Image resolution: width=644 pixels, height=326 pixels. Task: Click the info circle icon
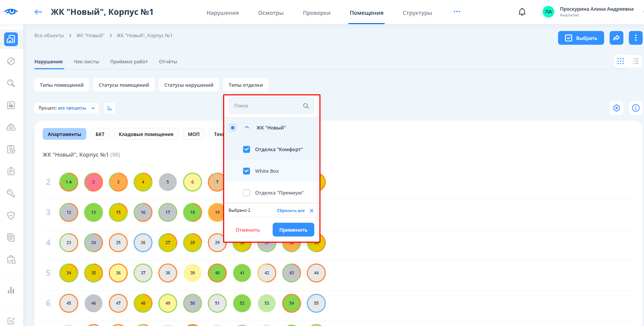click(x=636, y=108)
